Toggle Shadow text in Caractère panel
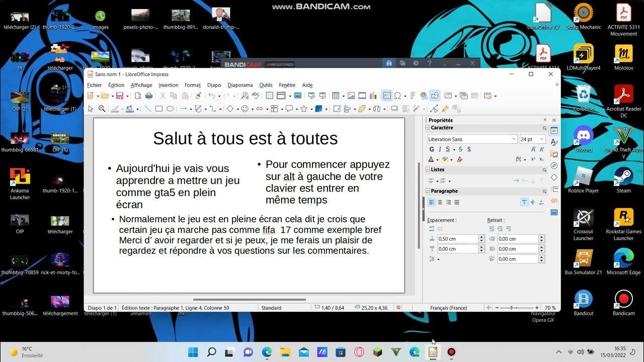This screenshot has width=644, height=362. (469, 149)
